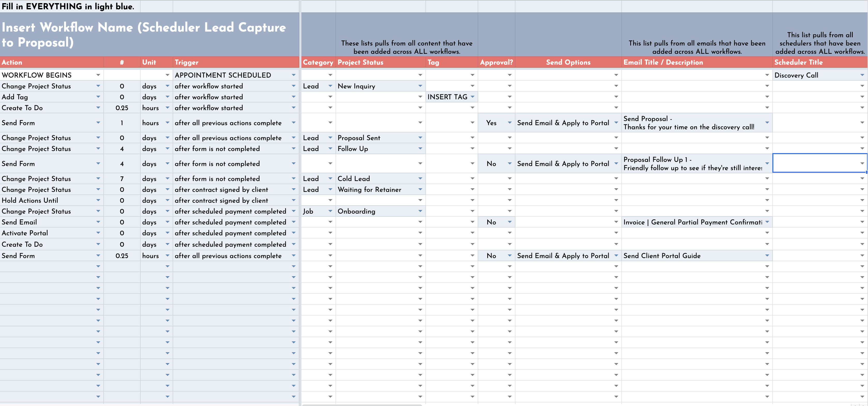
Task: Open the INSERT TAG dropdown arrow
Action: 473,97
